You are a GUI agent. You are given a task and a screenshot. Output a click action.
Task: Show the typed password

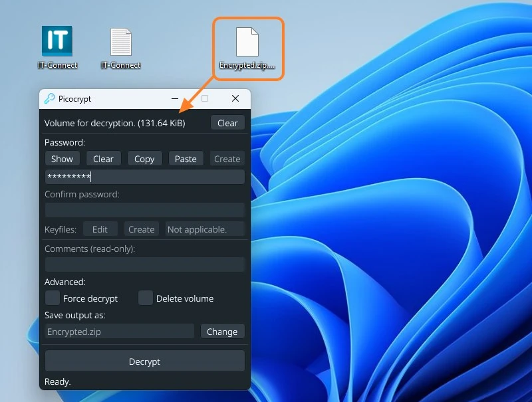pos(62,159)
